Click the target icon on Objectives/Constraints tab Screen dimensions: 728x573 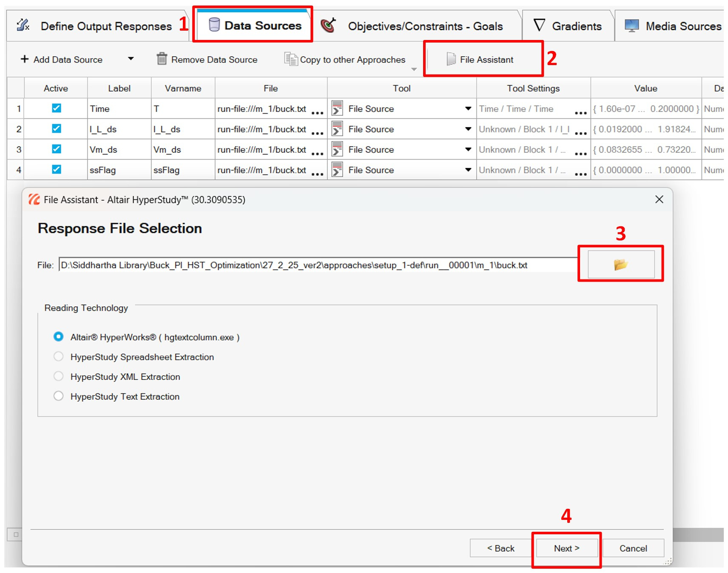tap(328, 25)
